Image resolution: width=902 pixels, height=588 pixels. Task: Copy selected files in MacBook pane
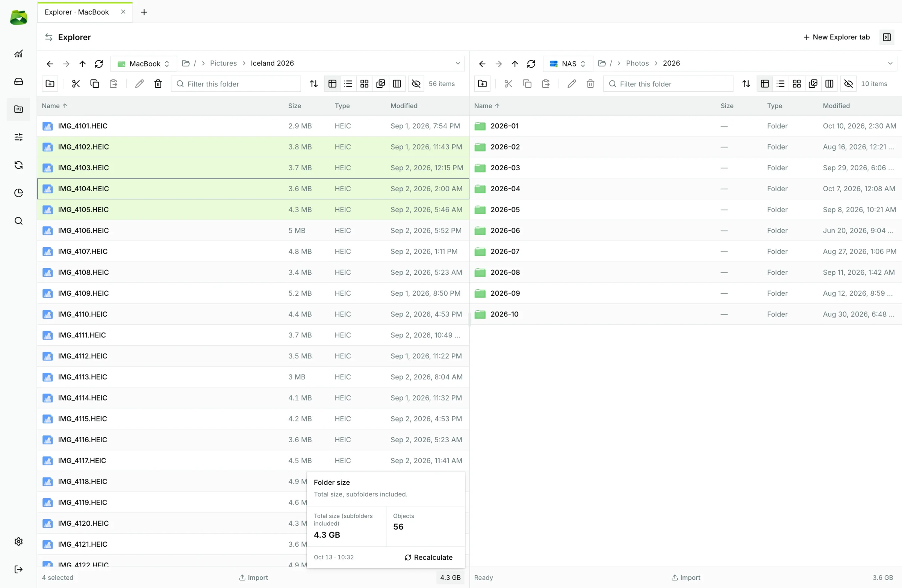[x=95, y=84]
